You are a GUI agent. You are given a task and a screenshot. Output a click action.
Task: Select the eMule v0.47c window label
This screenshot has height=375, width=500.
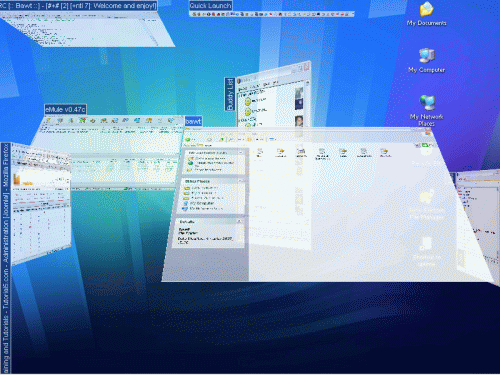coord(65,109)
